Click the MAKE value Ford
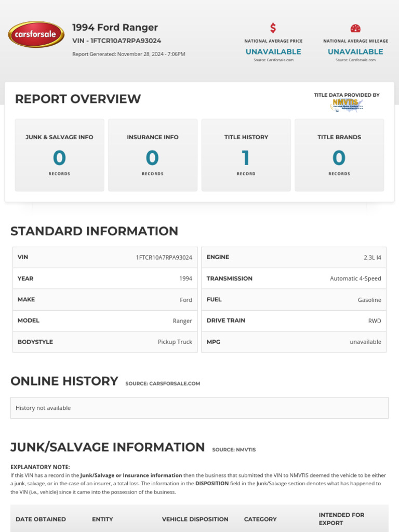Viewport: 399px width, 532px height. coord(186,300)
